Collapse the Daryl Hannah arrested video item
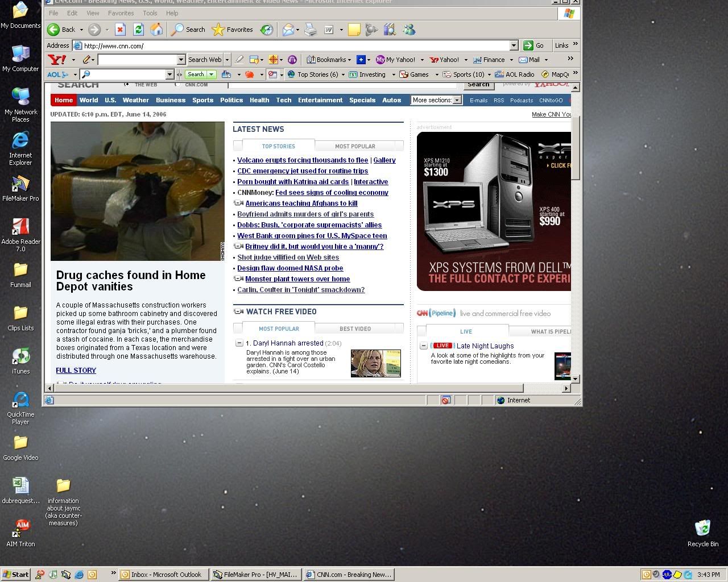Screen dimensions: 728x582 [239, 343]
